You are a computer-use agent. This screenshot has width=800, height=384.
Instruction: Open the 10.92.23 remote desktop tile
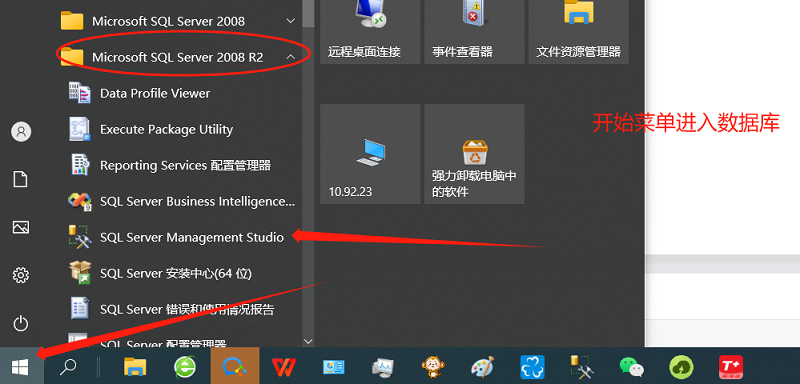[370, 154]
